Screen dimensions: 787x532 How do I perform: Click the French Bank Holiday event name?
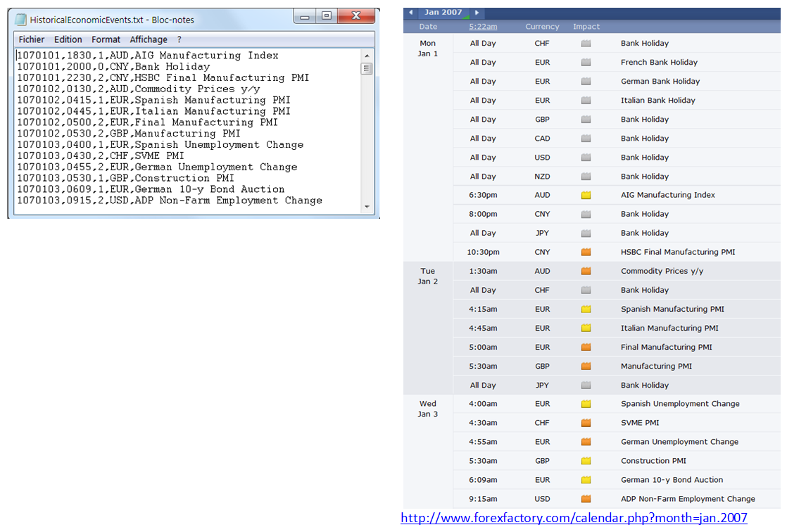point(659,62)
